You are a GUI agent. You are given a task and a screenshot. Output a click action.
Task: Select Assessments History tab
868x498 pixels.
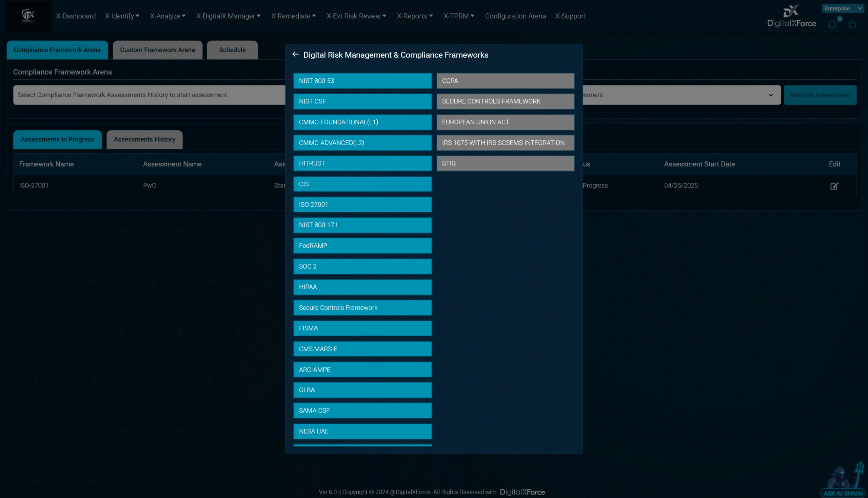144,140
